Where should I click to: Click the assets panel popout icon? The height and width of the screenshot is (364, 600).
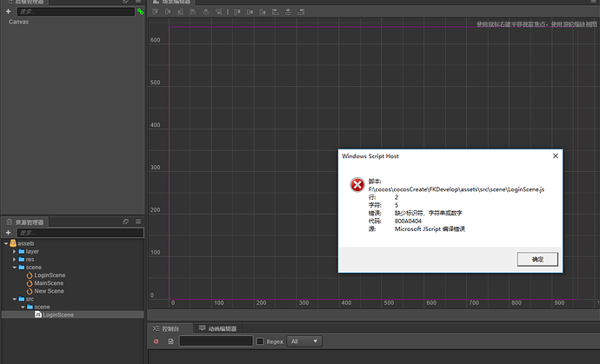125,222
